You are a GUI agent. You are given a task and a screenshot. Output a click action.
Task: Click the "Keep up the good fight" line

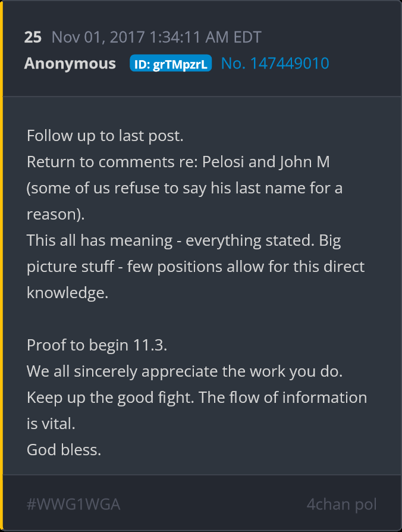coord(197,398)
